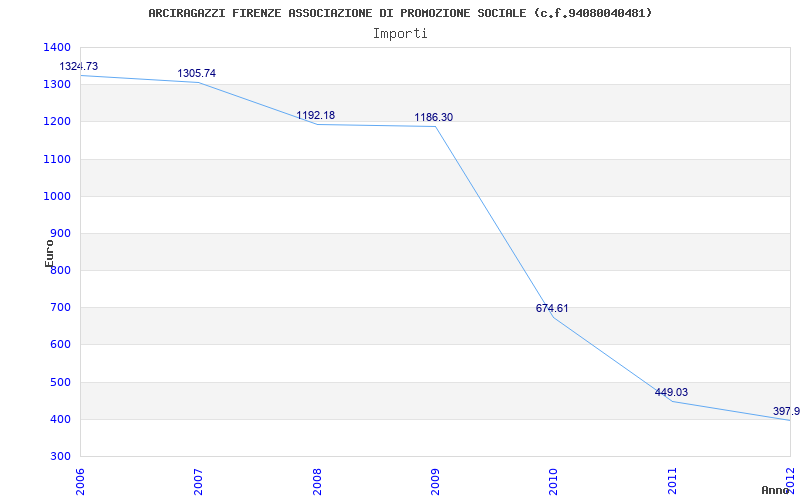800x500 pixels.
Task: Click the 2010 year axis label
Action: pos(554,481)
